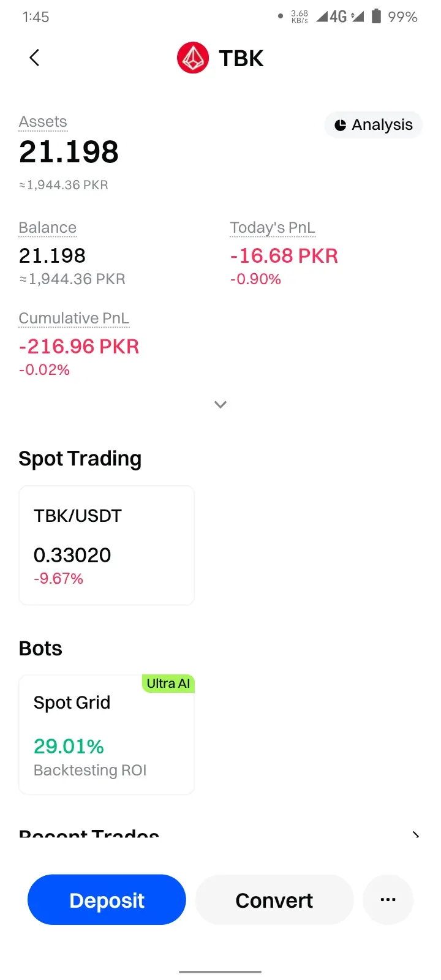
Task: Tap the home gesture bar
Action: pyautogui.click(x=221, y=971)
